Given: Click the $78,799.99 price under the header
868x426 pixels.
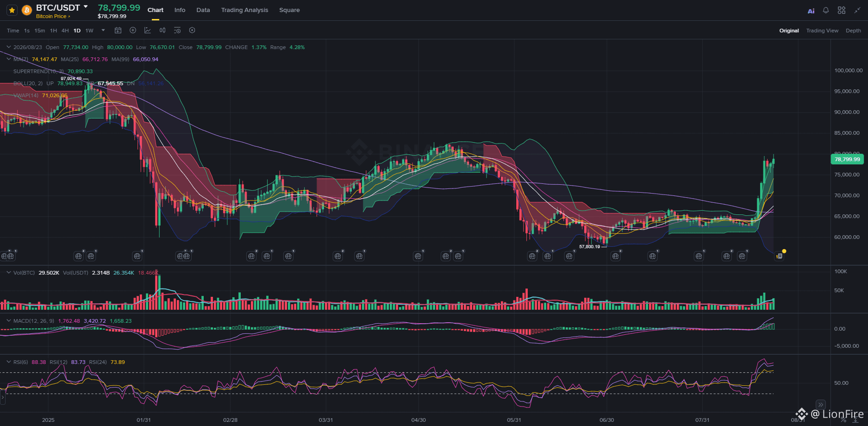Looking at the screenshot, I should [x=112, y=16].
